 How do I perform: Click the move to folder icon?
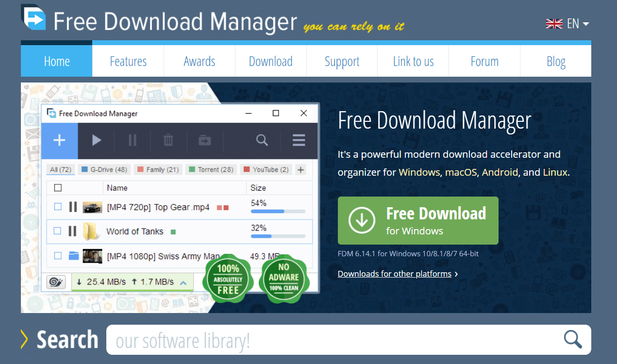tap(205, 141)
